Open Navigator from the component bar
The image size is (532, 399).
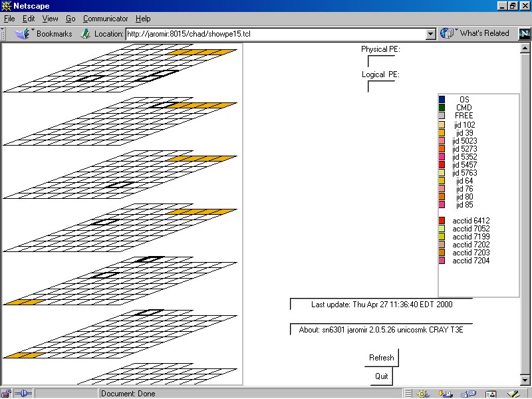pyautogui.click(x=424, y=394)
